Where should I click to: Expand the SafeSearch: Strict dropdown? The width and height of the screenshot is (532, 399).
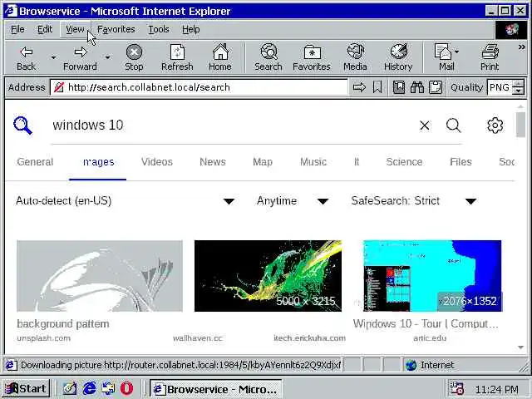(x=415, y=201)
